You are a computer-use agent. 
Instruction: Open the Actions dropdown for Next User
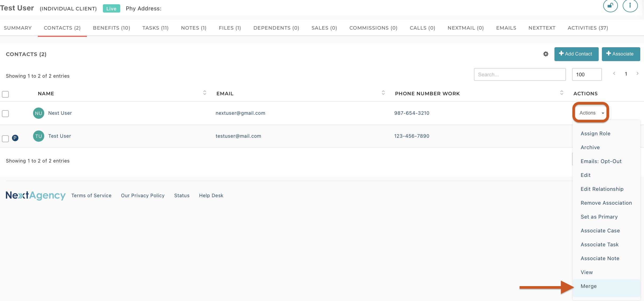[x=591, y=113]
